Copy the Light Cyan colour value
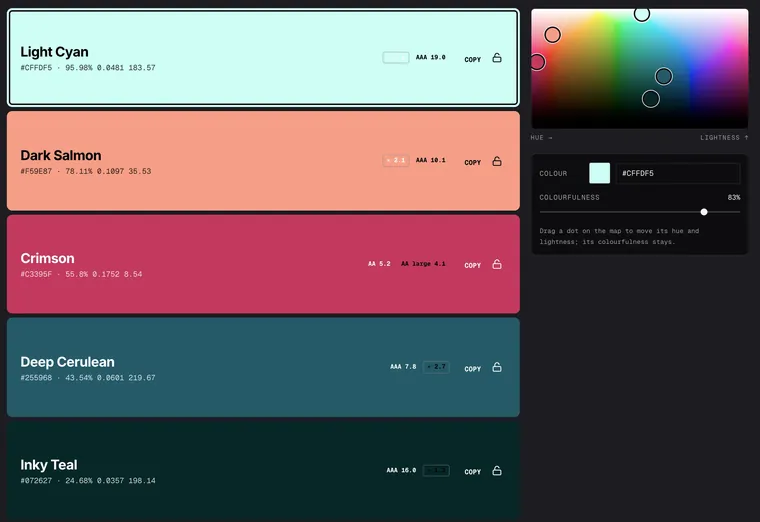Viewport: 760px width, 522px height. [473, 60]
